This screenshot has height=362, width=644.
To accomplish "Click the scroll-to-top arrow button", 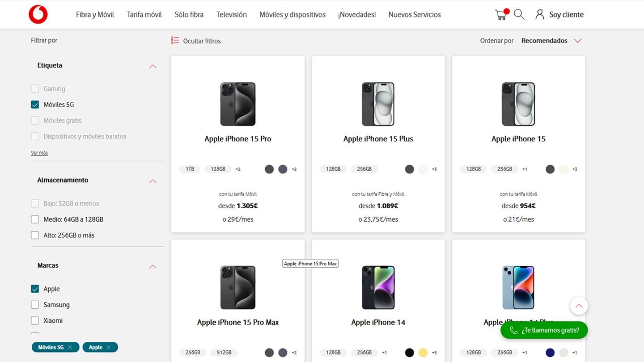I will [579, 306].
